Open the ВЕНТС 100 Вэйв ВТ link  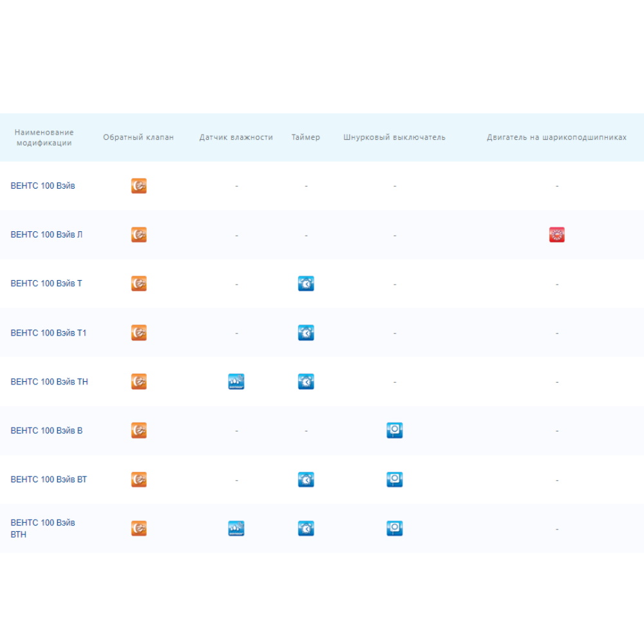(x=49, y=479)
